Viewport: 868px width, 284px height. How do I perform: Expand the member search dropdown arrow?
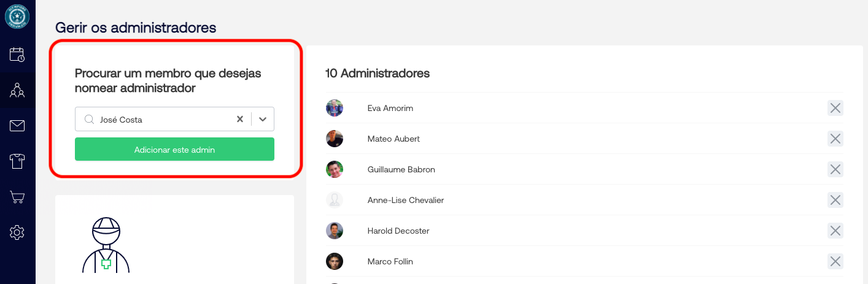pos(263,120)
